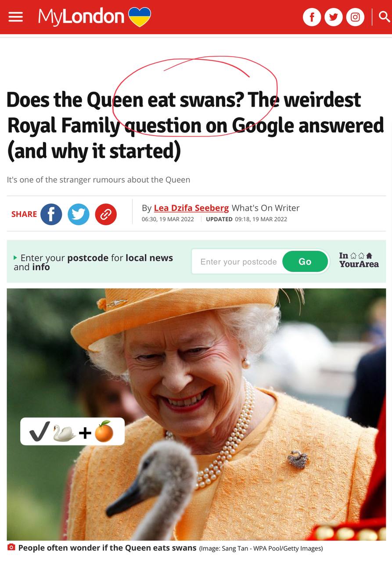Click the SHARE label
The image size is (392, 562).
pyautogui.click(x=24, y=214)
